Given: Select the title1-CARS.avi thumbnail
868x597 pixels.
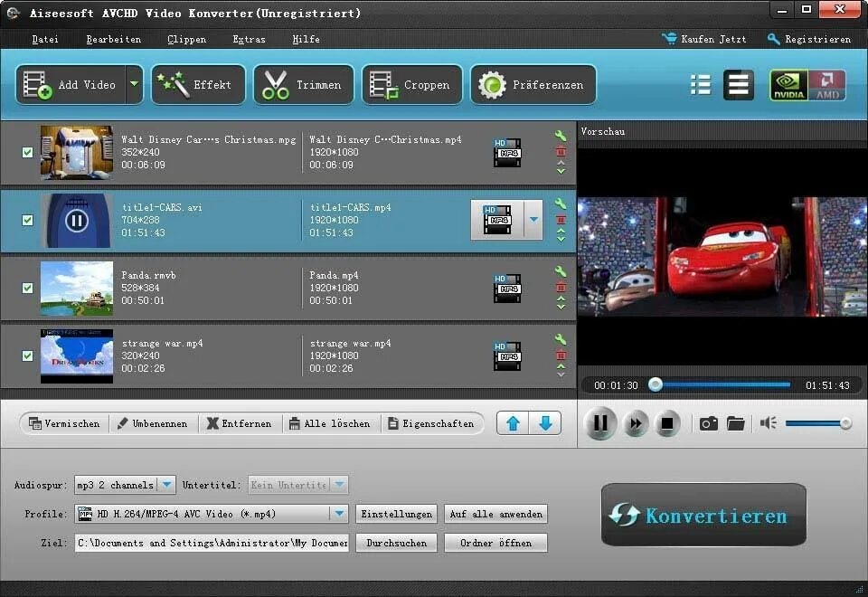Looking at the screenshot, I should click(x=76, y=220).
